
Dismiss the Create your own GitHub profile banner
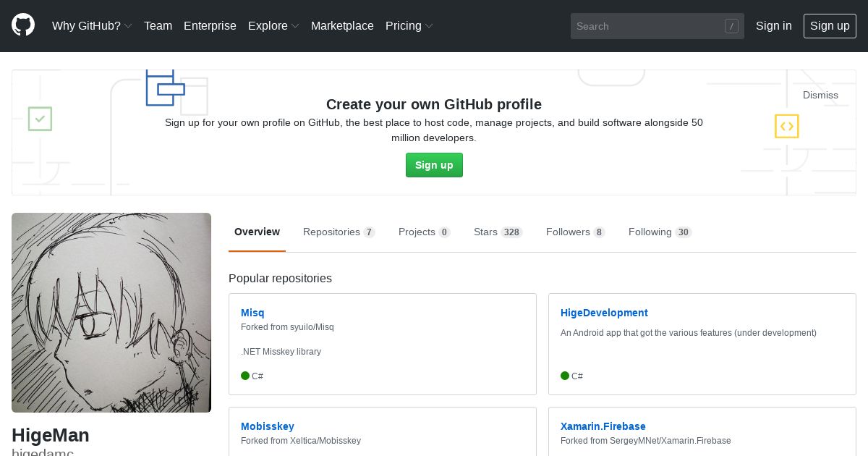pos(820,95)
